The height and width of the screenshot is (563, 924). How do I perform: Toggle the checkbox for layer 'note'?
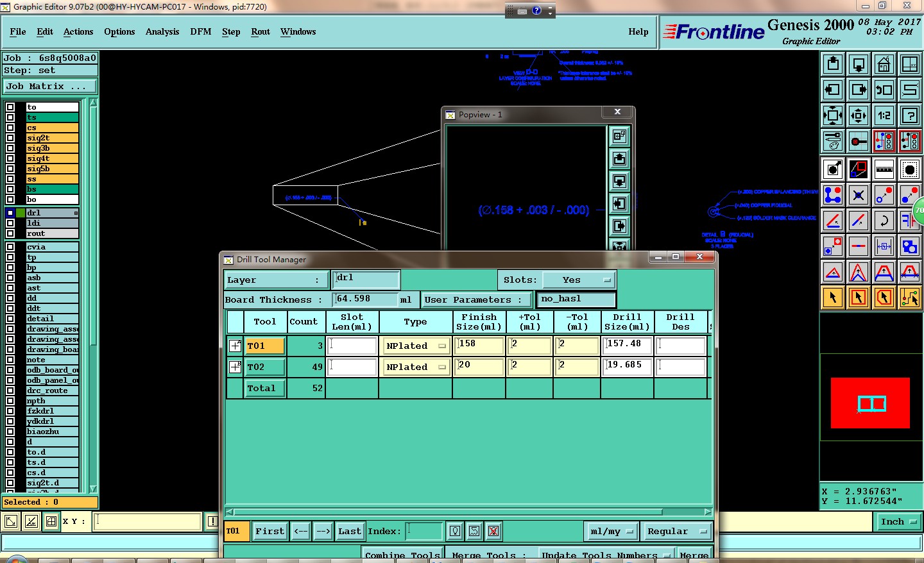[x=10, y=360]
